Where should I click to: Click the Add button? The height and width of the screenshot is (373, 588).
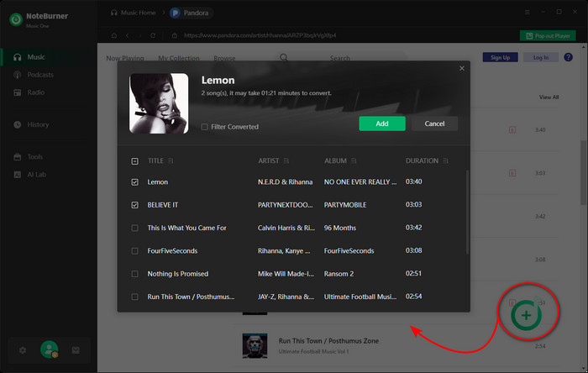381,123
